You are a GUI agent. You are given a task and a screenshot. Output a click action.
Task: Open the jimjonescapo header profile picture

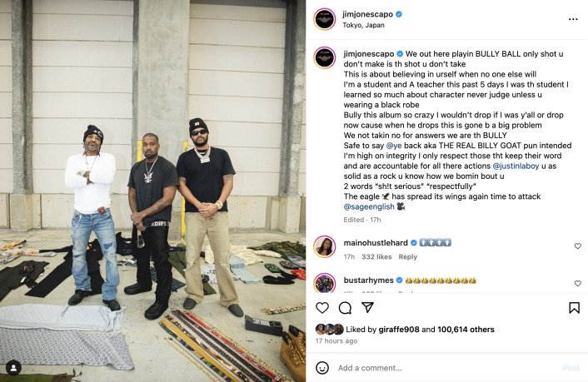325,19
